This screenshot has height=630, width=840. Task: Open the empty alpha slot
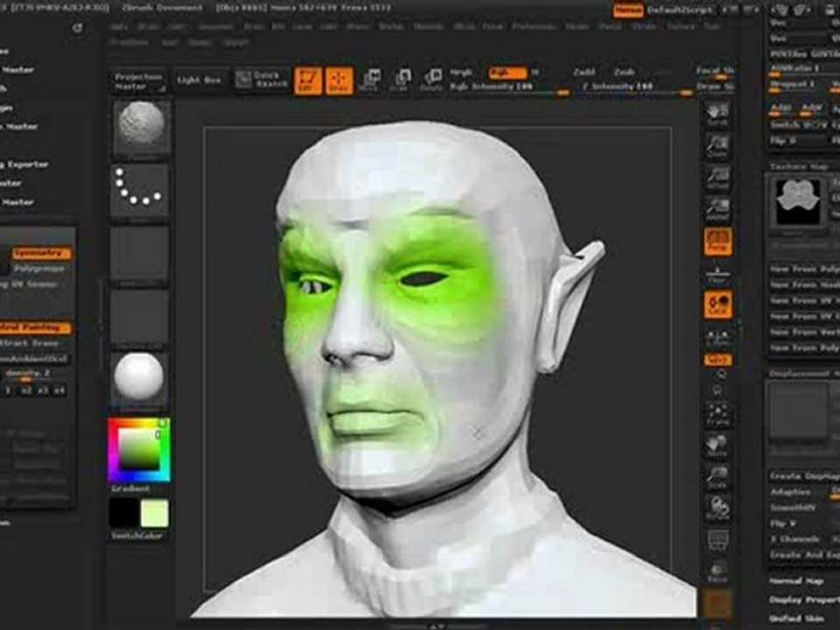coord(139,254)
